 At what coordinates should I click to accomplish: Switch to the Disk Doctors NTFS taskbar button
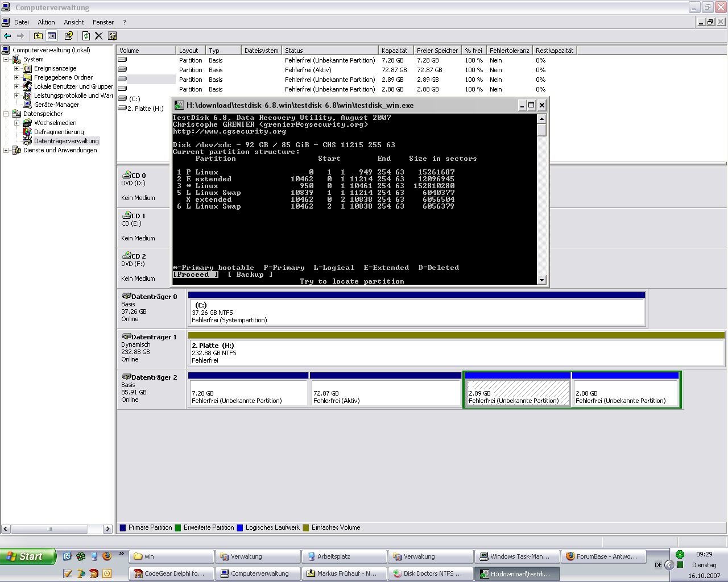431,573
